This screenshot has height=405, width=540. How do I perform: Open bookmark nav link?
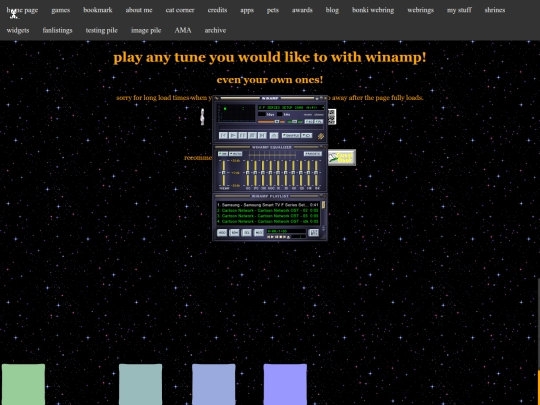(x=98, y=10)
